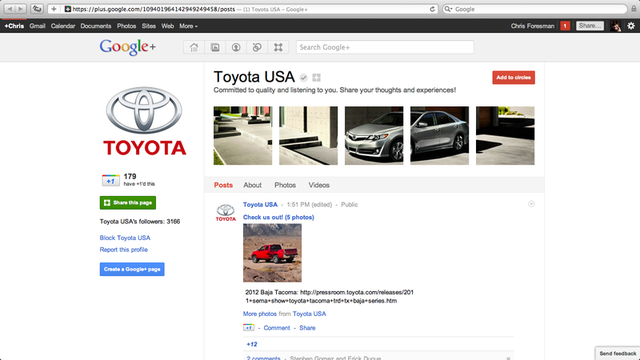Click the page badge icon beside Toyota USA title
The width and height of the screenshot is (640, 360).
[x=316, y=78]
